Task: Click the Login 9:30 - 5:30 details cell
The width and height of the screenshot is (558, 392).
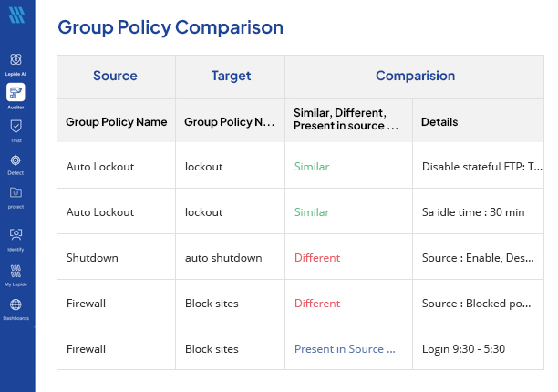Action: pyautogui.click(x=463, y=349)
